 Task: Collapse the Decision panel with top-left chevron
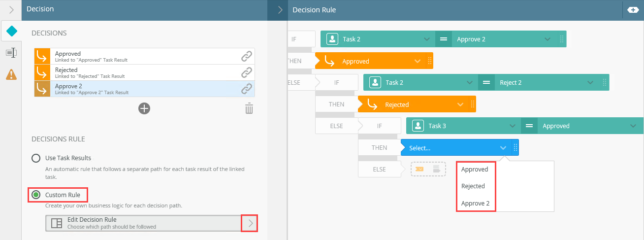[11, 9]
